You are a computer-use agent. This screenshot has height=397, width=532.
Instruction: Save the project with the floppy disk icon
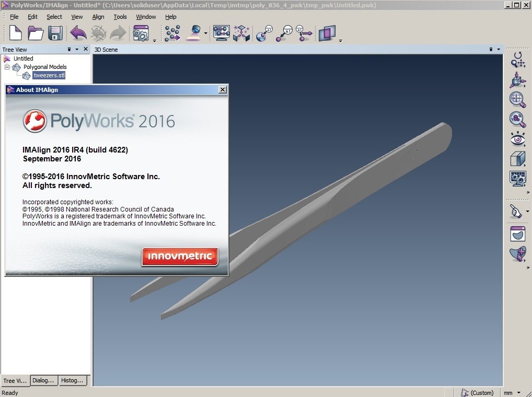pyautogui.click(x=55, y=33)
